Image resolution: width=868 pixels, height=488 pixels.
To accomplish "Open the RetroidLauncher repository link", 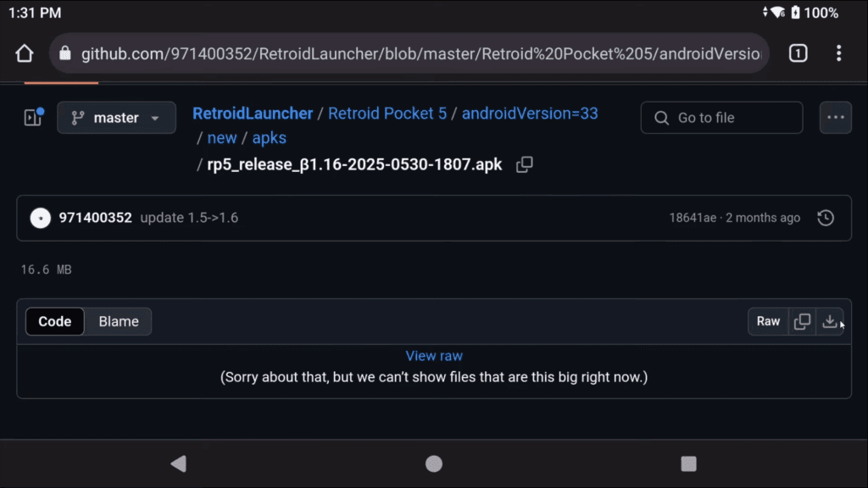I will coord(253,114).
